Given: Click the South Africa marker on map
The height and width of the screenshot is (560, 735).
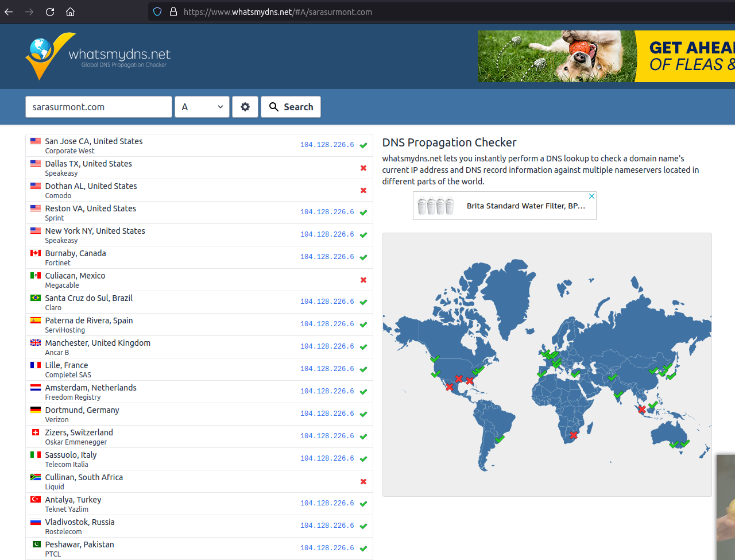Looking at the screenshot, I should [x=573, y=435].
